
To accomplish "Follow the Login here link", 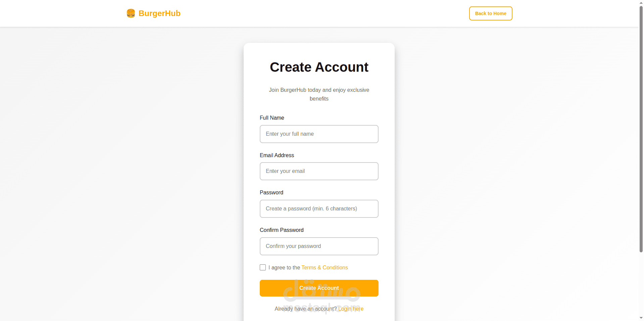I will [x=351, y=309].
